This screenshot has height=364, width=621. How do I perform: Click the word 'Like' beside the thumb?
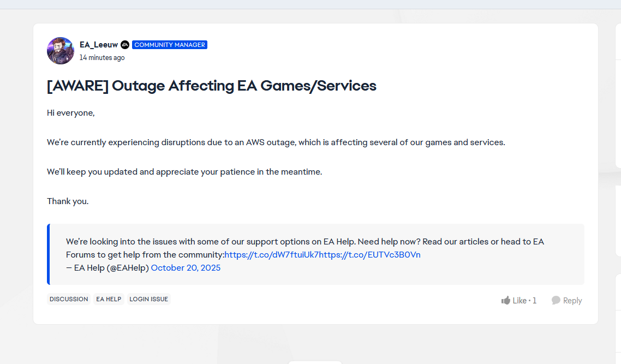click(520, 301)
